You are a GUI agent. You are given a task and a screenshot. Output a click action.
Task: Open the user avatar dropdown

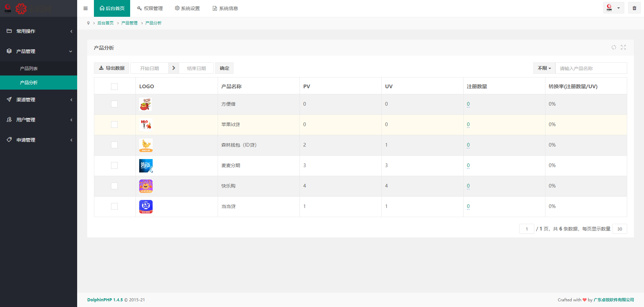613,8
